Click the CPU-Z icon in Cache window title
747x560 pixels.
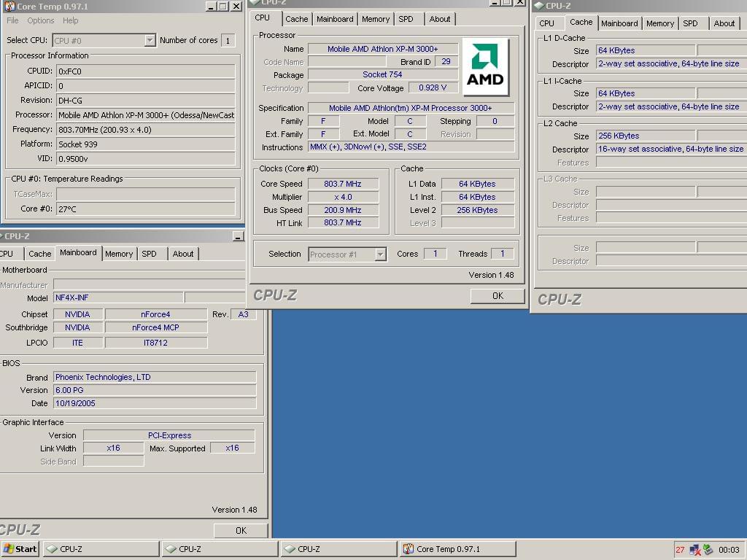[x=539, y=5]
